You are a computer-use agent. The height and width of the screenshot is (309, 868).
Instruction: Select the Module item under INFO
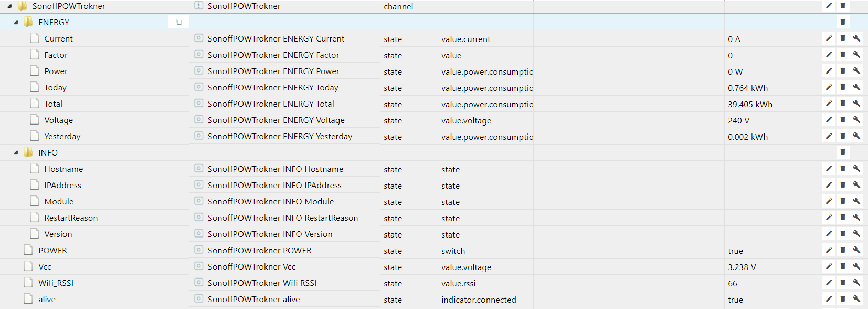[59, 202]
